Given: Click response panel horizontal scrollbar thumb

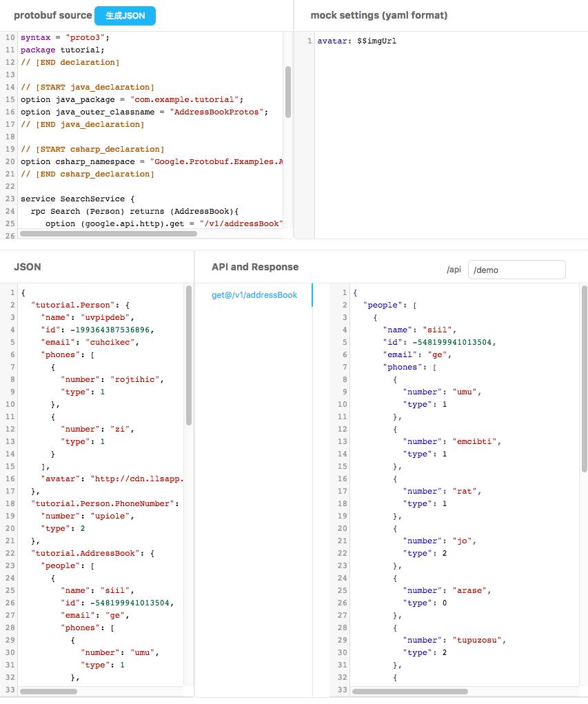Looking at the screenshot, I should [x=409, y=692].
